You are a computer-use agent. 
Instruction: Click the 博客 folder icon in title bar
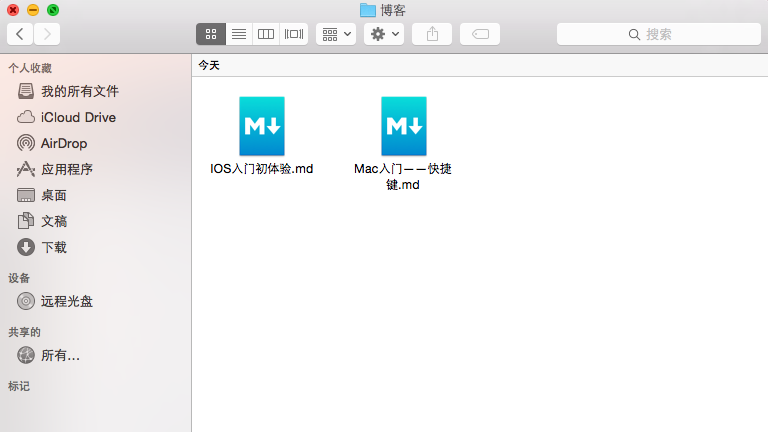[x=368, y=10]
